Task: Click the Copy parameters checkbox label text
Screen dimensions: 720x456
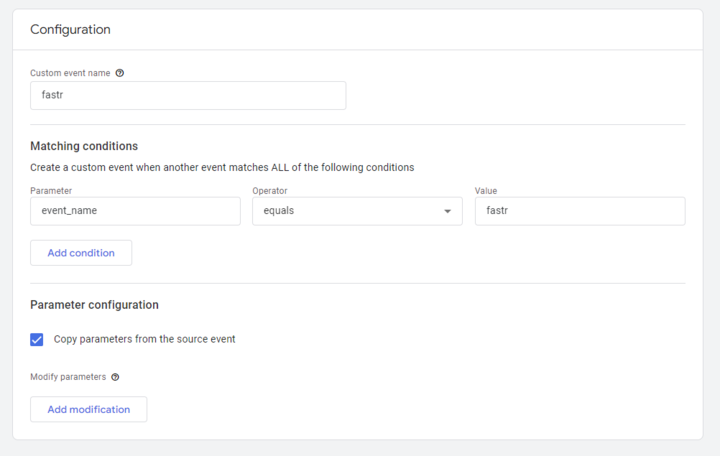Action: tap(144, 339)
